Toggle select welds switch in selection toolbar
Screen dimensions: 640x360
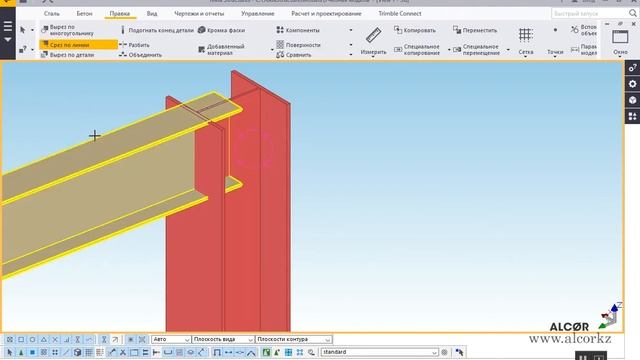[x=111, y=352]
